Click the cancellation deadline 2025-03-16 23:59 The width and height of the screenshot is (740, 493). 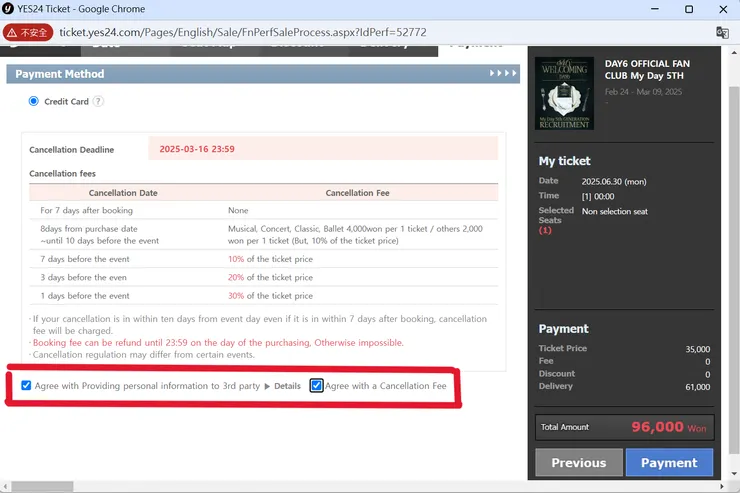coord(197,149)
